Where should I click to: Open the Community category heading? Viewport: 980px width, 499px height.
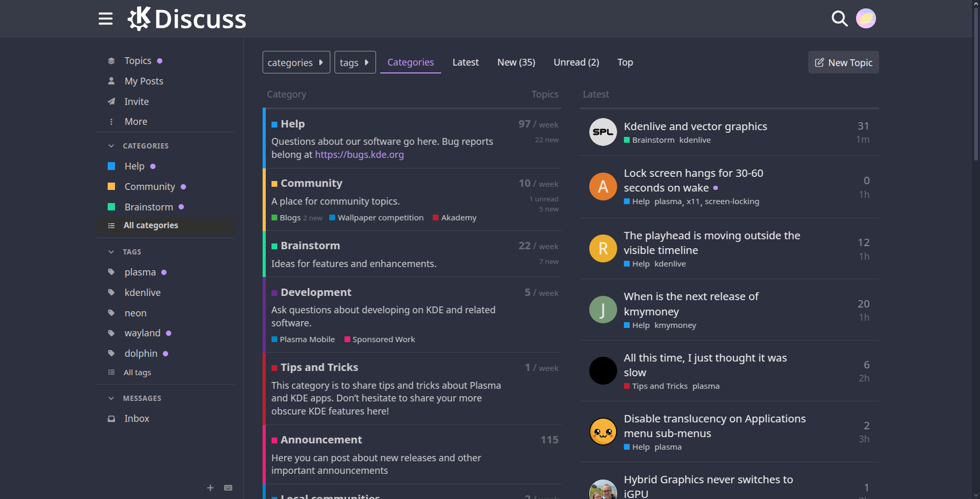tap(311, 184)
